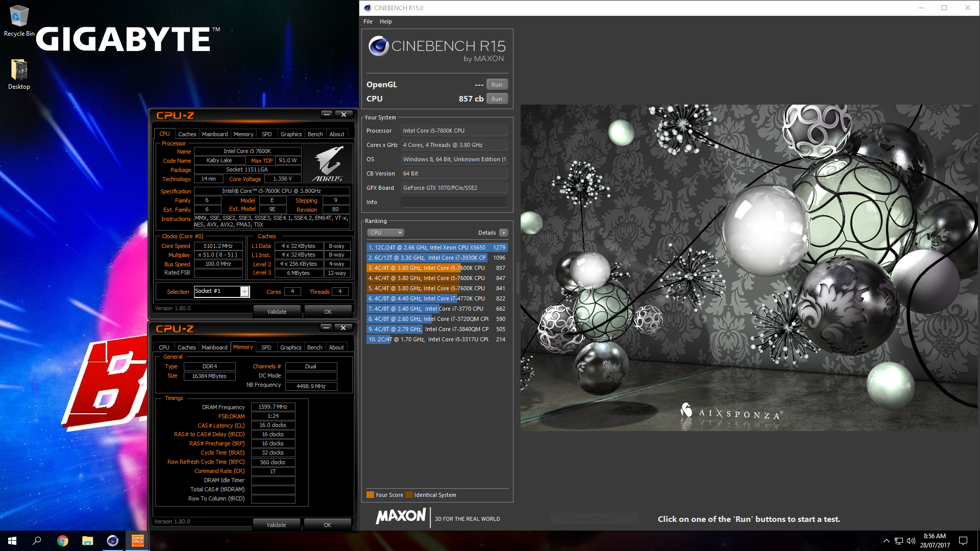Viewport: 980px width, 551px height.
Task: Close the upper CPU-Z window
Action: click(344, 114)
